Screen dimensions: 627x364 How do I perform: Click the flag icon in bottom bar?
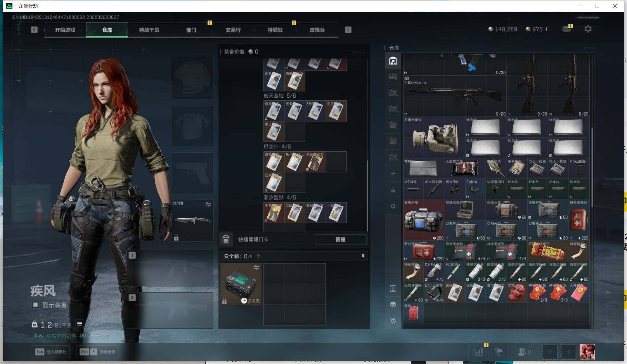point(499,352)
